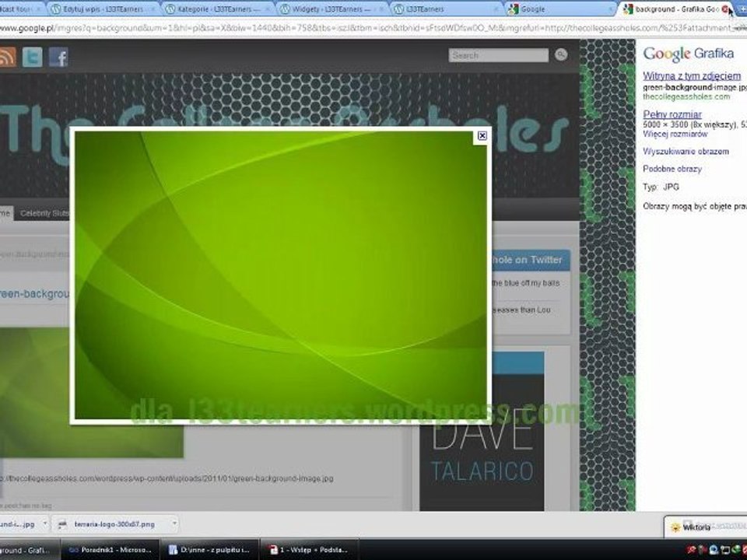The width and height of the screenshot is (747, 560).
Task: Click the Wiktoria notification sun icon
Action: point(675,527)
